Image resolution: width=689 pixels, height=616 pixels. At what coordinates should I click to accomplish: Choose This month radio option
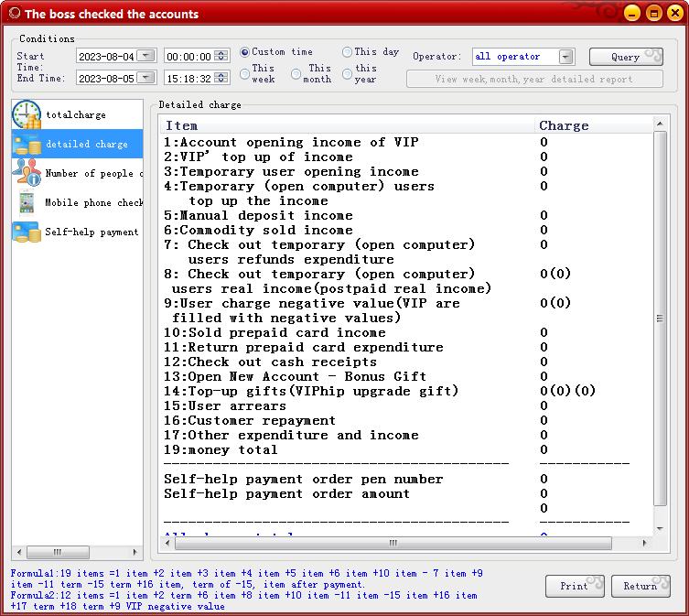(x=296, y=74)
